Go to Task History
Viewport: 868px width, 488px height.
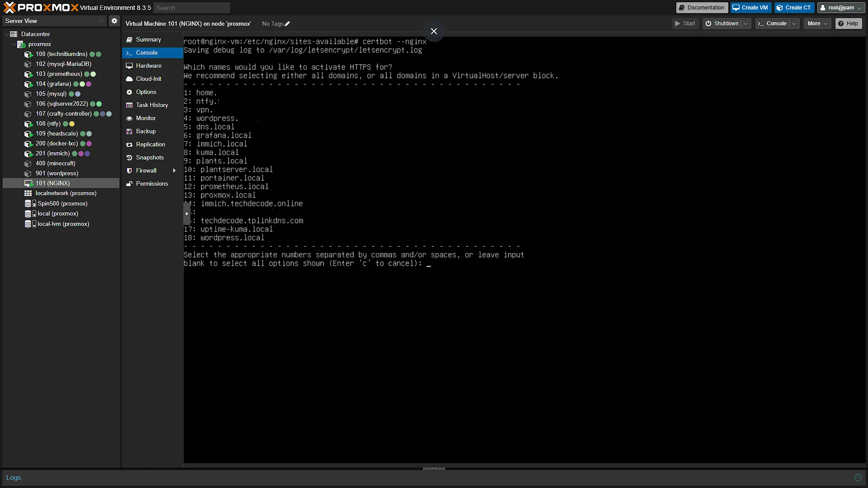152,105
